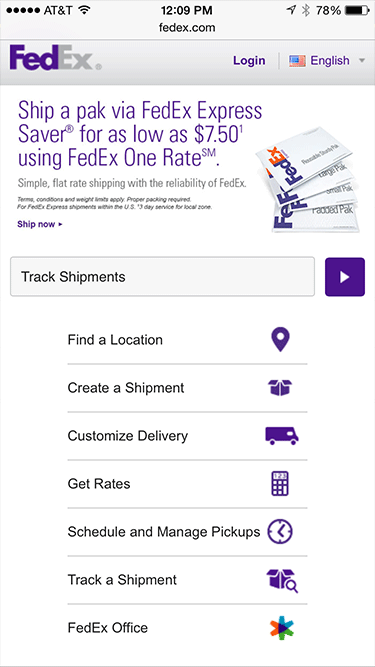Click the clock pickup schedule icon
This screenshot has height=667, width=375.
280,531
